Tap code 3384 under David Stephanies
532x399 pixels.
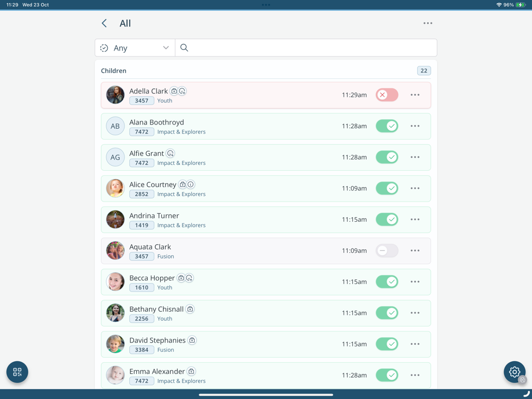pos(142,350)
